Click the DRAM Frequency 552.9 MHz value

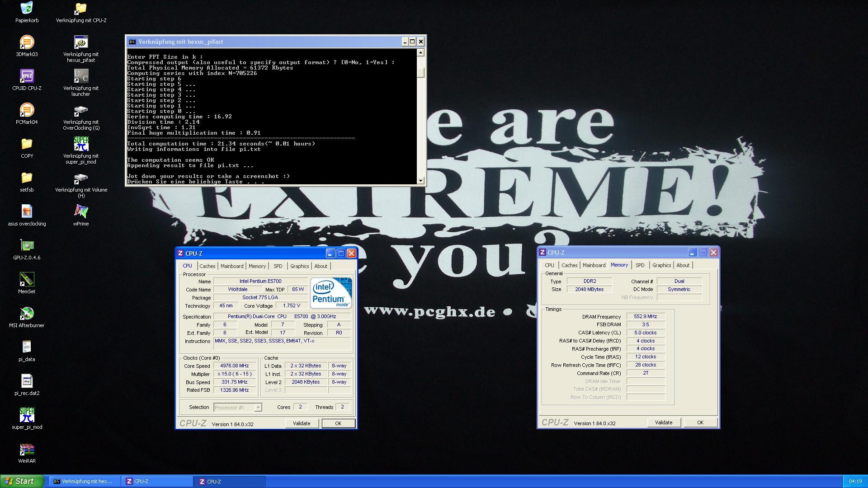coord(646,316)
